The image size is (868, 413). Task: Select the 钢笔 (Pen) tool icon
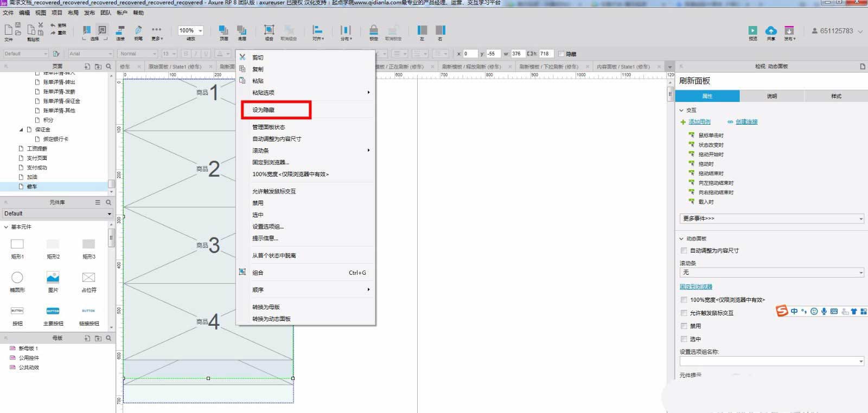tap(138, 30)
